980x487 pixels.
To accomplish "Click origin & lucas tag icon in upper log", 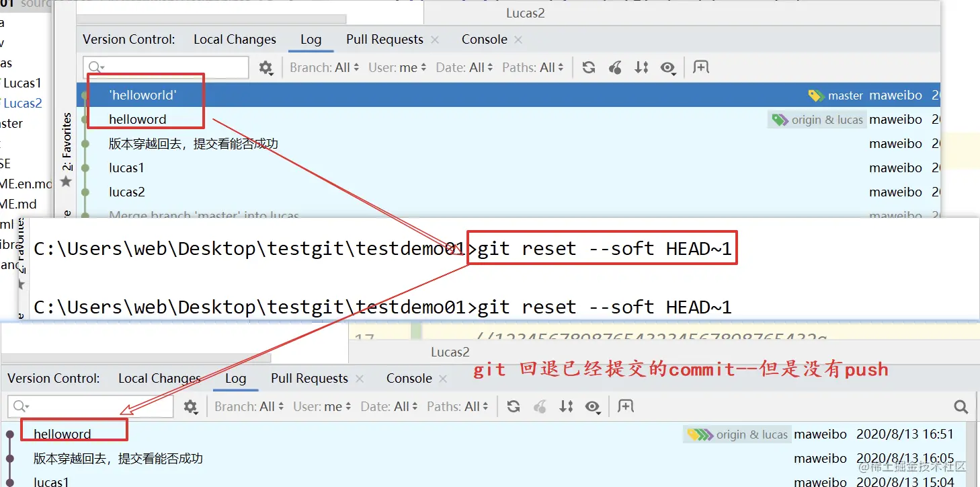I will click(780, 120).
